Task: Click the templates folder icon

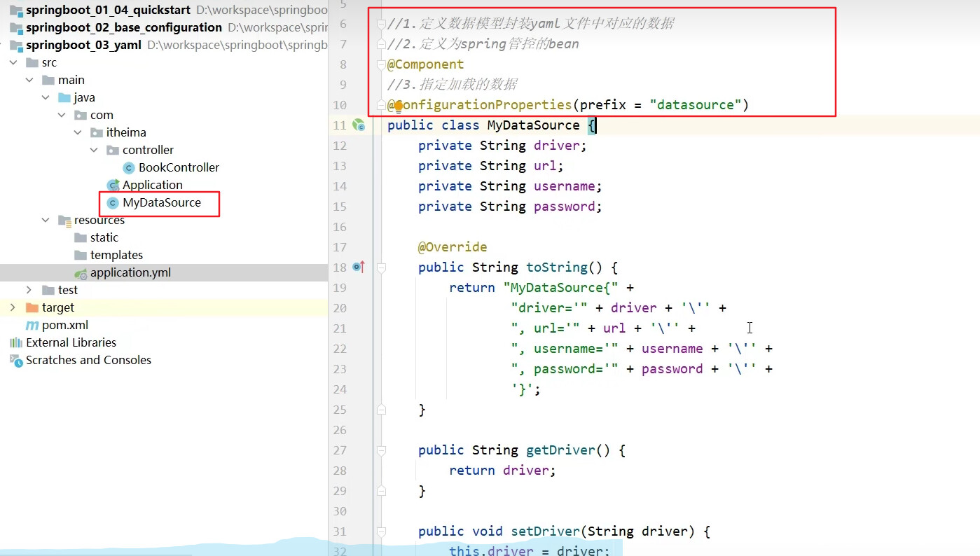Action: [81, 255]
